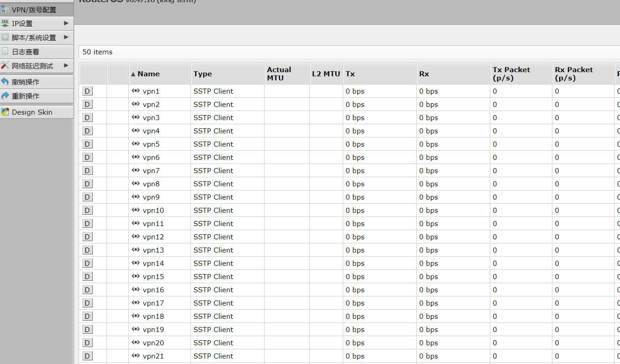Click the L2 MTU column header
Viewport: 620px width, 364px height.
(x=326, y=74)
